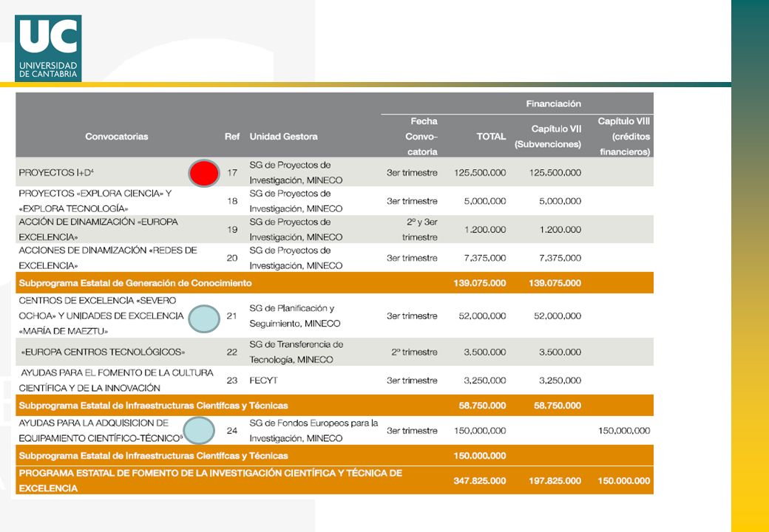Click the Universidad de Cantabria UC logo
This screenshot has height=532, width=769.
pos(48,48)
